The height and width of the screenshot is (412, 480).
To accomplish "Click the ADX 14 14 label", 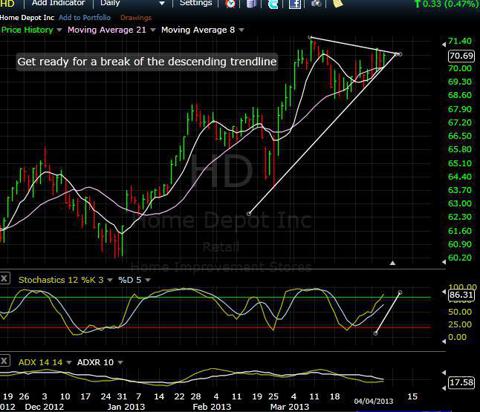I will (40, 362).
